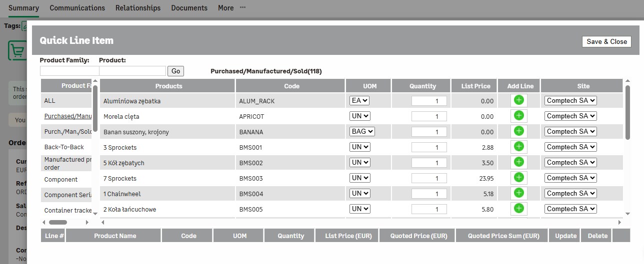Open UOM dropdown for APRICOT
The image size is (644, 264).
point(360,116)
